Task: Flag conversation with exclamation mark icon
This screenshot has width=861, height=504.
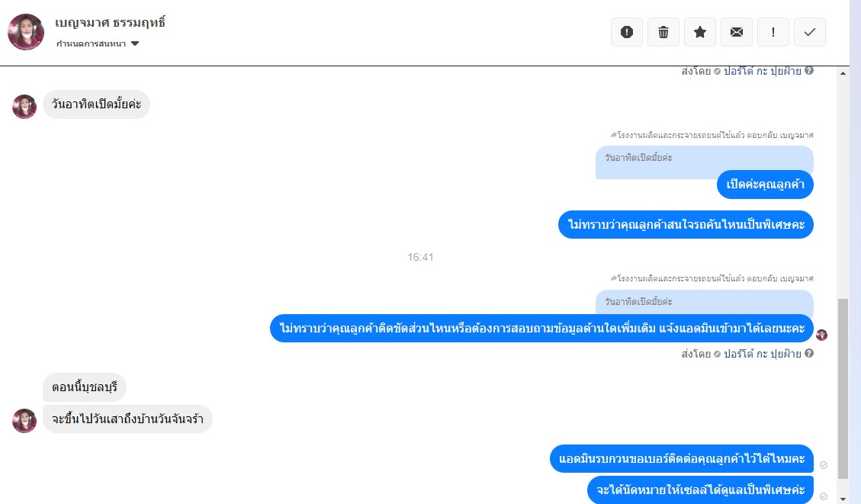Action: [773, 32]
